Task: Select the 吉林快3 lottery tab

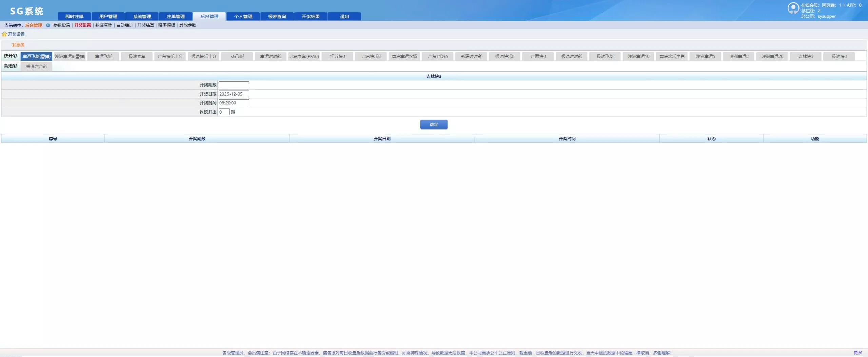Action: coord(806,57)
